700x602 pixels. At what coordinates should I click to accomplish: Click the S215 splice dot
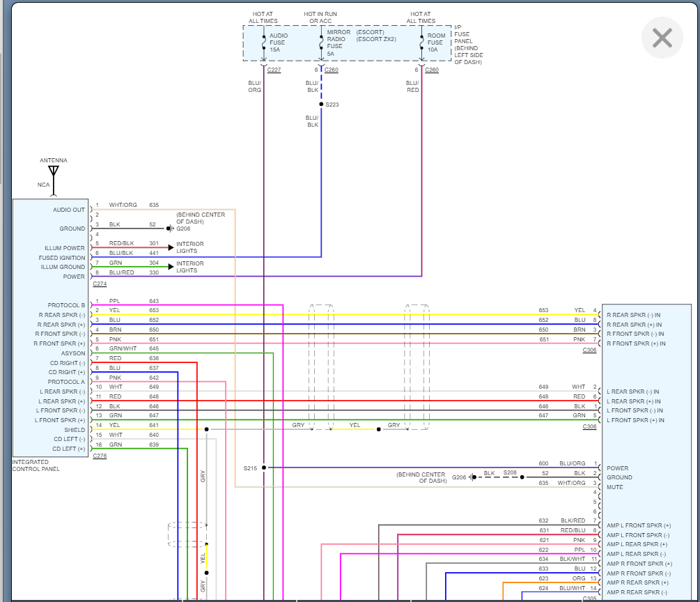coord(264,468)
